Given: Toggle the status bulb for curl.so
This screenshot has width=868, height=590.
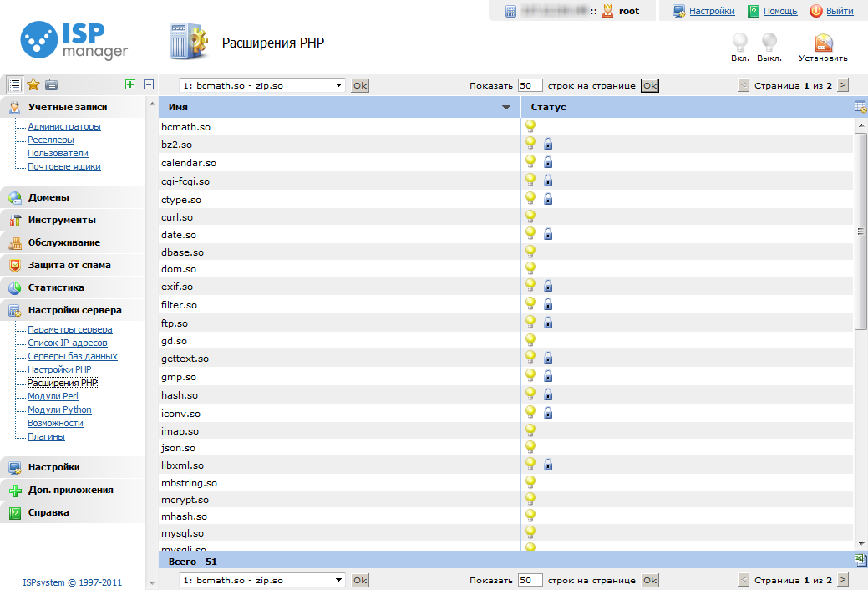Looking at the screenshot, I should click(x=530, y=216).
